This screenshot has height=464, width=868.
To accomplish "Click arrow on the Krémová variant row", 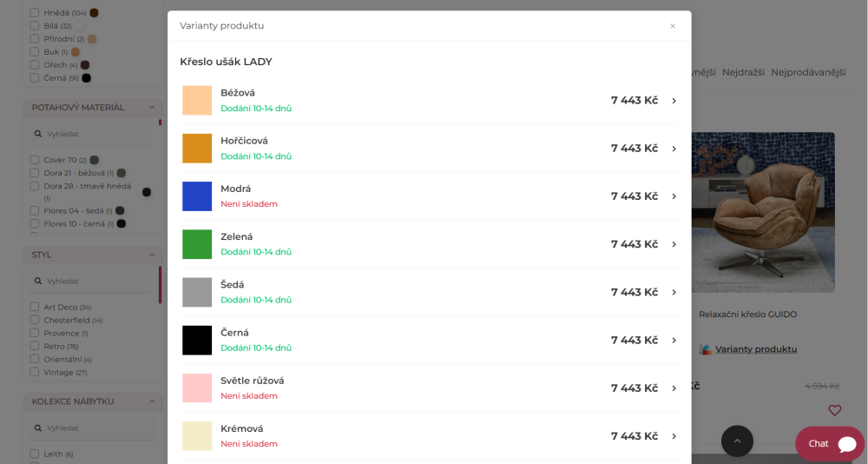I will [x=674, y=436].
